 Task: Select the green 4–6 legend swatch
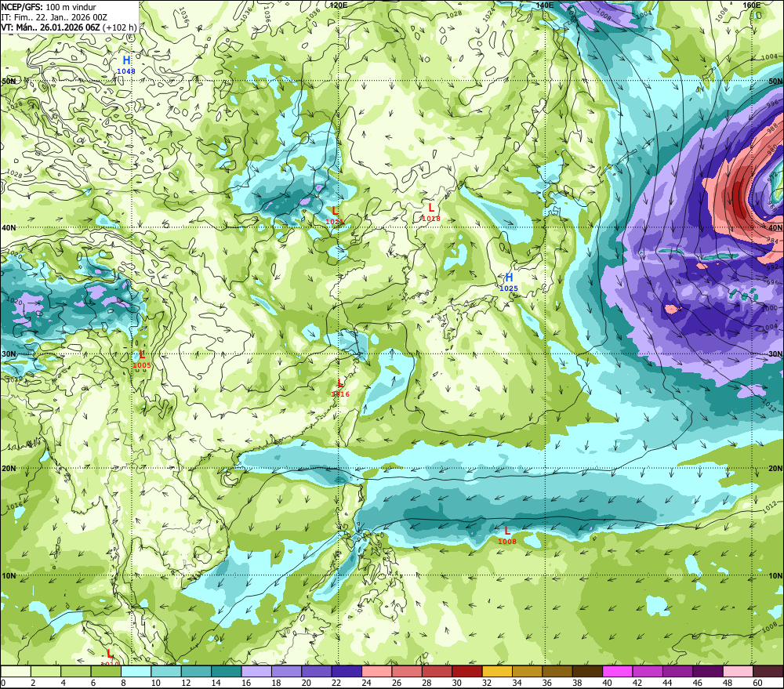[x=76, y=671]
